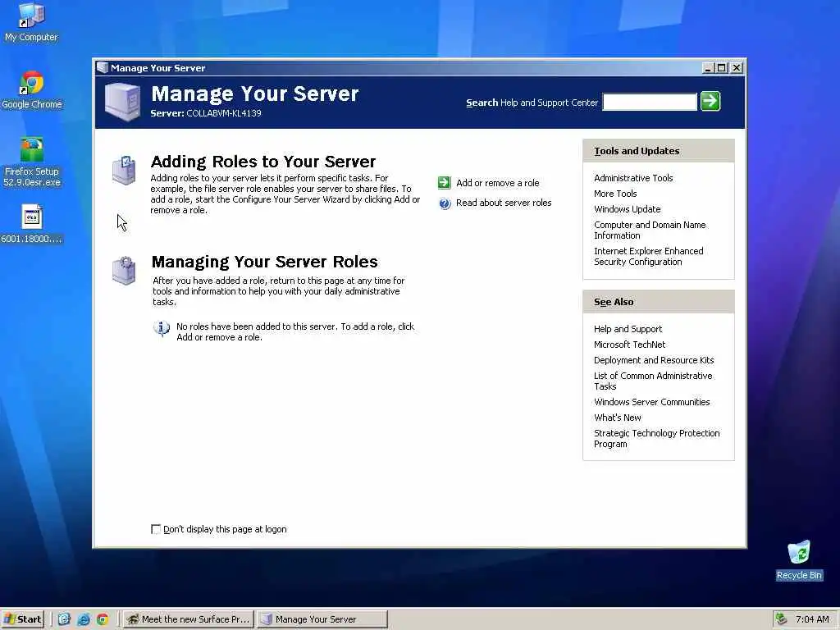This screenshot has width=840, height=630.
Task: Click the Tools and Updates panel header
Action: pyautogui.click(x=659, y=151)
